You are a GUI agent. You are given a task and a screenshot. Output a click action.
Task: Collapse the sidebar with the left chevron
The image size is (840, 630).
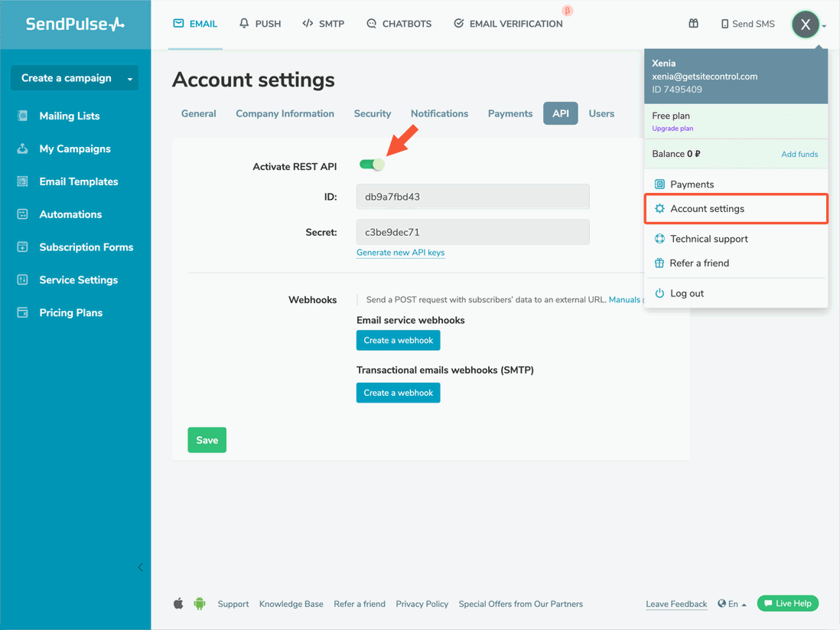click(140, 567)
